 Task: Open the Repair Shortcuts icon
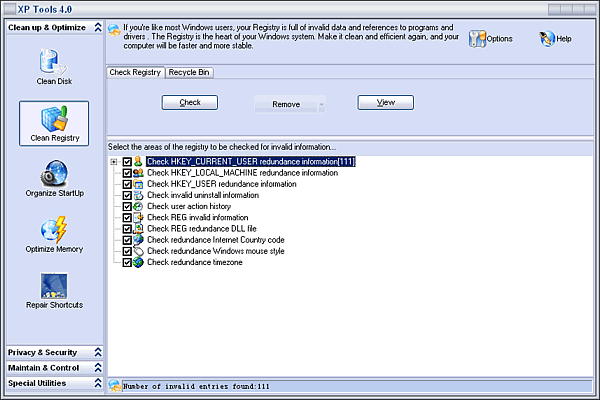tap(54, 286)
